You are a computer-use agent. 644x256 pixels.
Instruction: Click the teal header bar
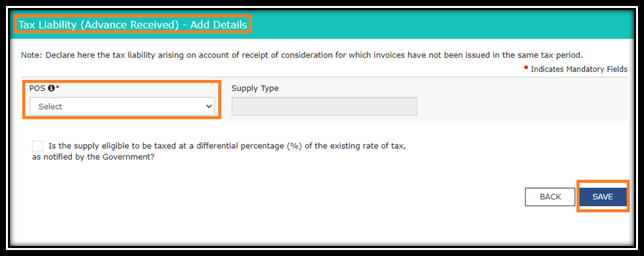[322, 25]
